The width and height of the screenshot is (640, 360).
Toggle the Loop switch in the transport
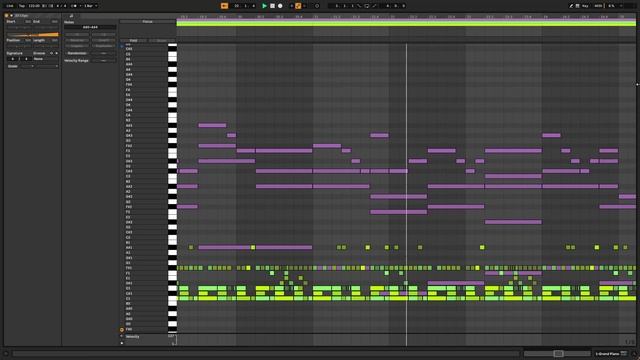(367, 6)
